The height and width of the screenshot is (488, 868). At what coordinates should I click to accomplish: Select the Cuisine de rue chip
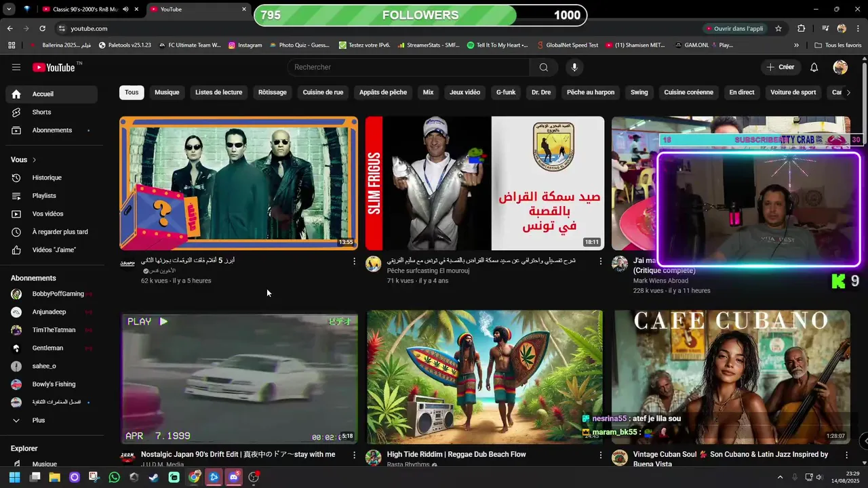coord(323,92)
